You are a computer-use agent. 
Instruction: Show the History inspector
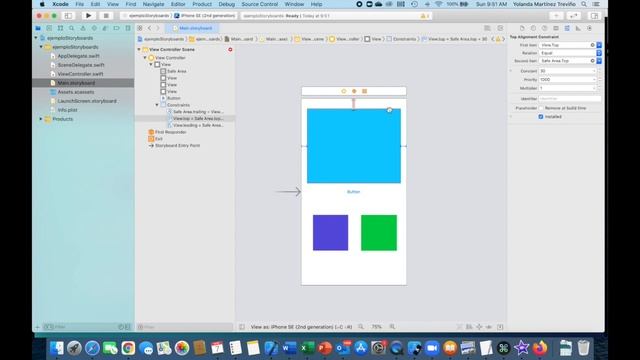pyautogui.click(x=533, y=28)
